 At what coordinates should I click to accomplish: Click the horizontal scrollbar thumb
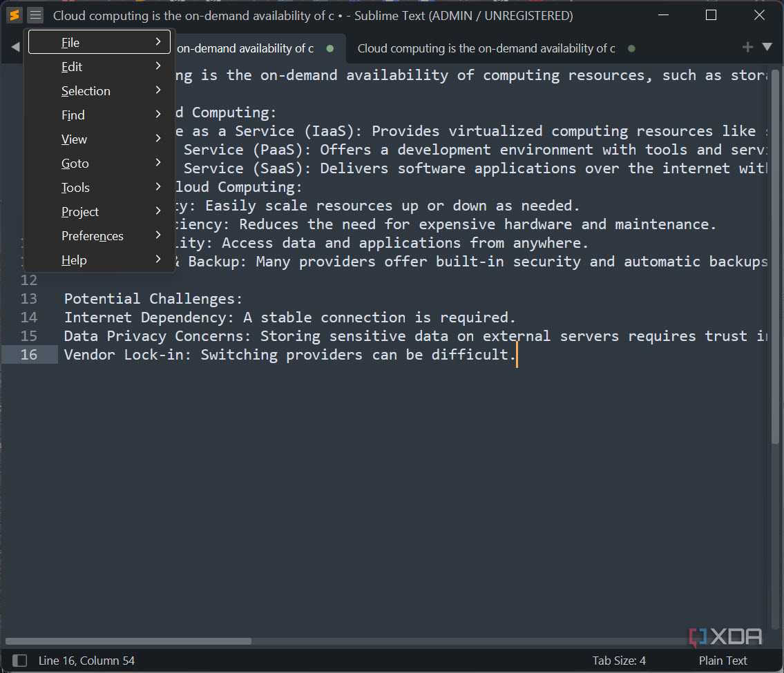point(128,641)
